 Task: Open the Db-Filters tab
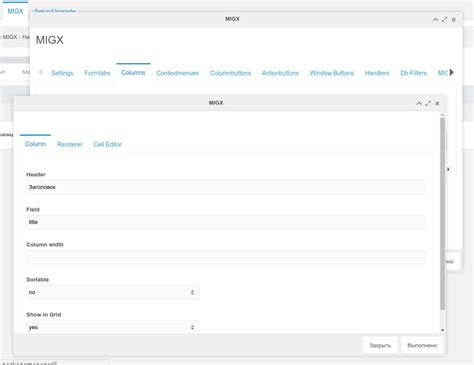point(413,73)
